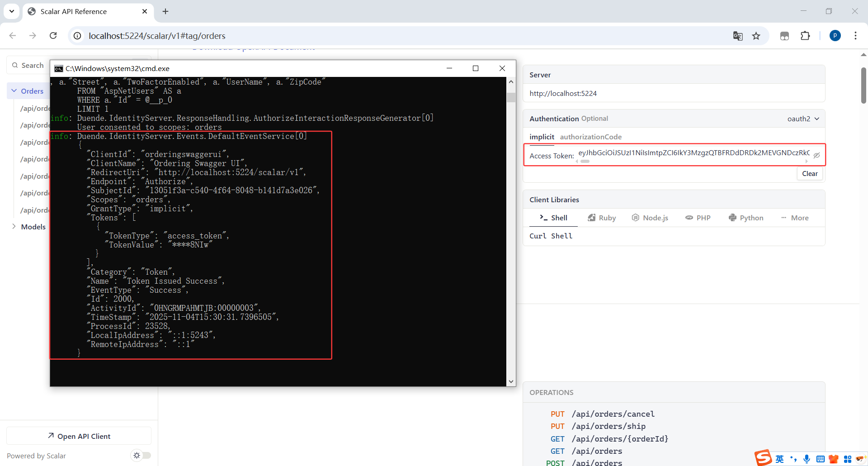
Task: Click the Open API Client button
Action: 79,436
